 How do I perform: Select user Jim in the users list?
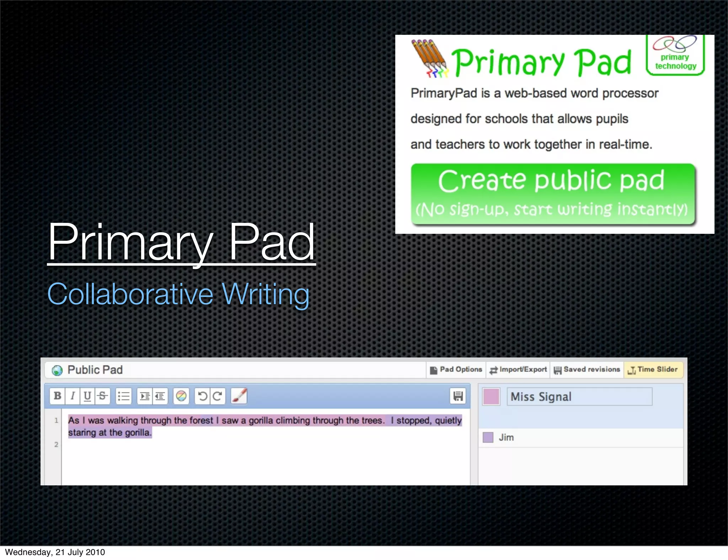(x=506, y=437)
